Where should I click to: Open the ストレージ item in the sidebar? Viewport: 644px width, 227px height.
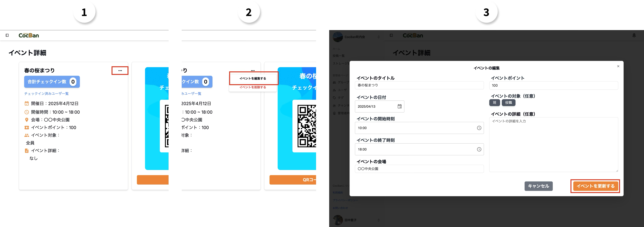pos(341,63)
